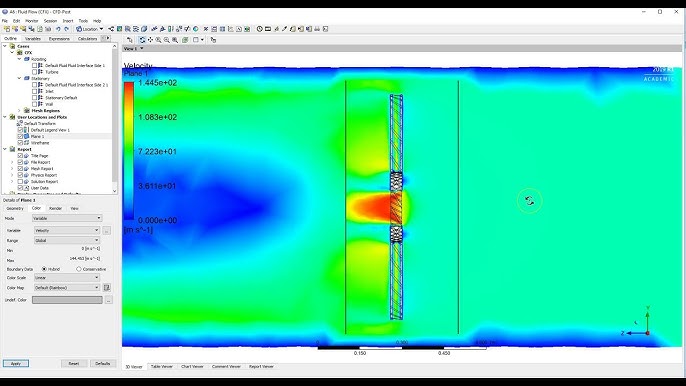Open the Range dropdown showing Global

pos(67,240)
